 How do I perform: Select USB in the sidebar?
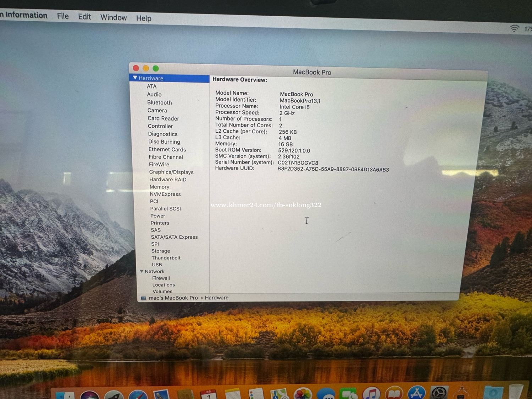point(157,265)
